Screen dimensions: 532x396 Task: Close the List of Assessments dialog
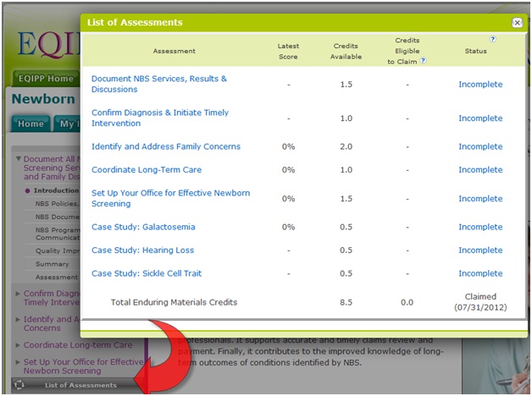517,23
